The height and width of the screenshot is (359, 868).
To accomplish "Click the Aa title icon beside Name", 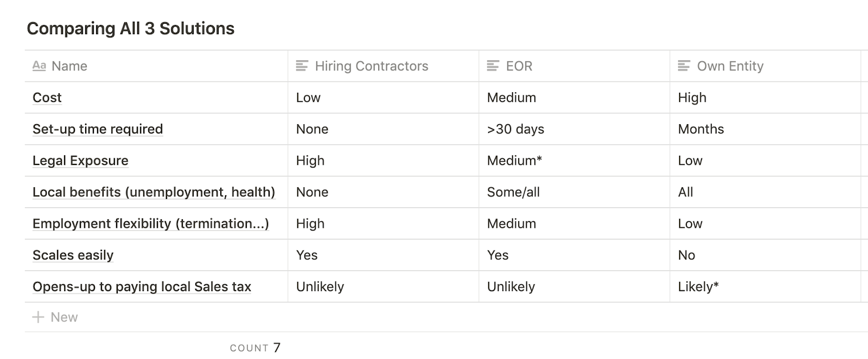I will point(39,66).
